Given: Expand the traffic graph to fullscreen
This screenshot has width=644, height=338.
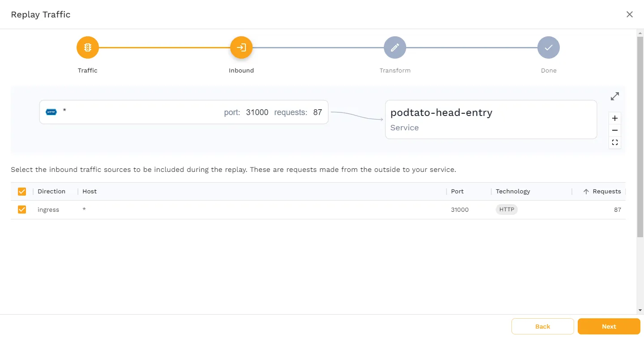Looking at the screenshot, I should tap(614, 96).
